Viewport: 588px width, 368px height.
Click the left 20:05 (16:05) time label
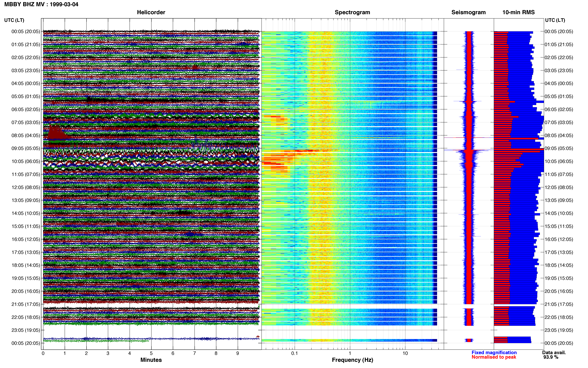(x=26, y=291)
